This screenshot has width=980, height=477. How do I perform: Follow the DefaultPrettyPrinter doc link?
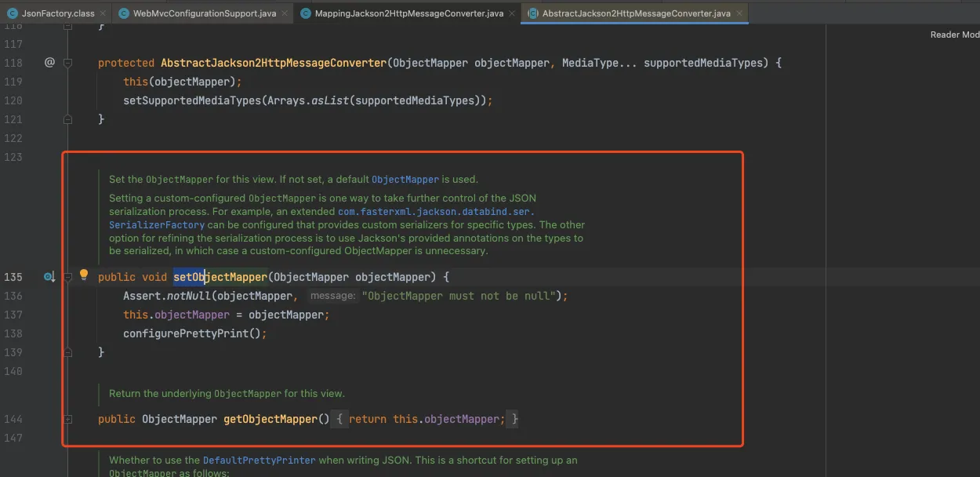pyautogui.click(x=259, y=461)
